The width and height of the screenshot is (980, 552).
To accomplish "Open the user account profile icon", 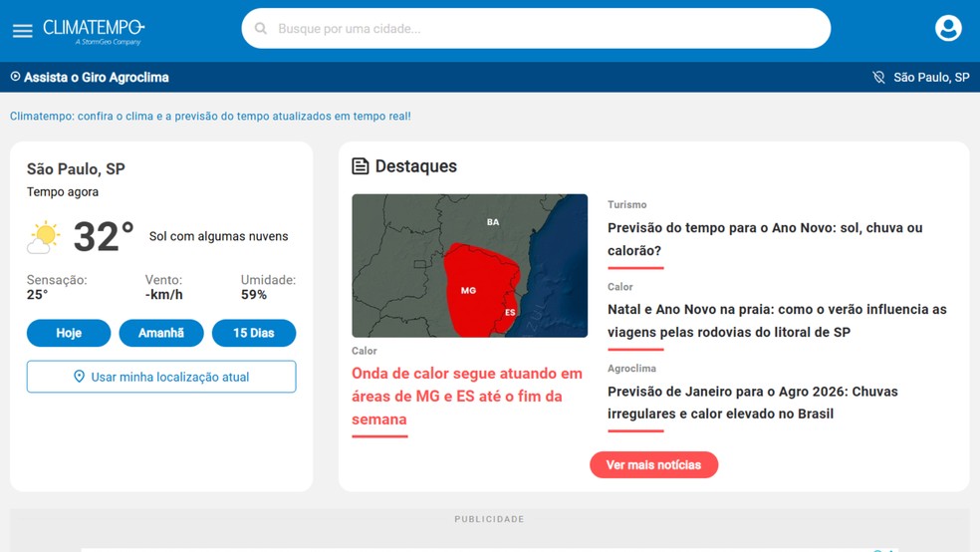I will (947, 28).
